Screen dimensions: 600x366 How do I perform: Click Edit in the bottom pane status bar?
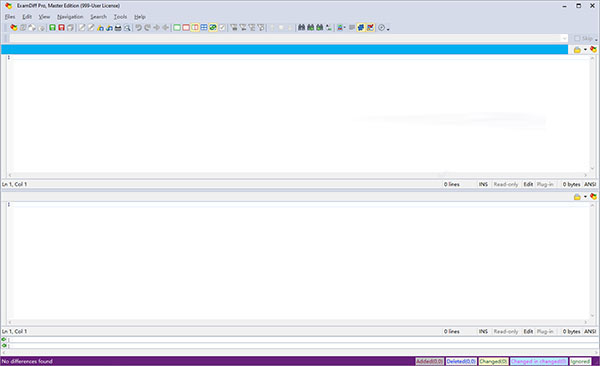528,332
